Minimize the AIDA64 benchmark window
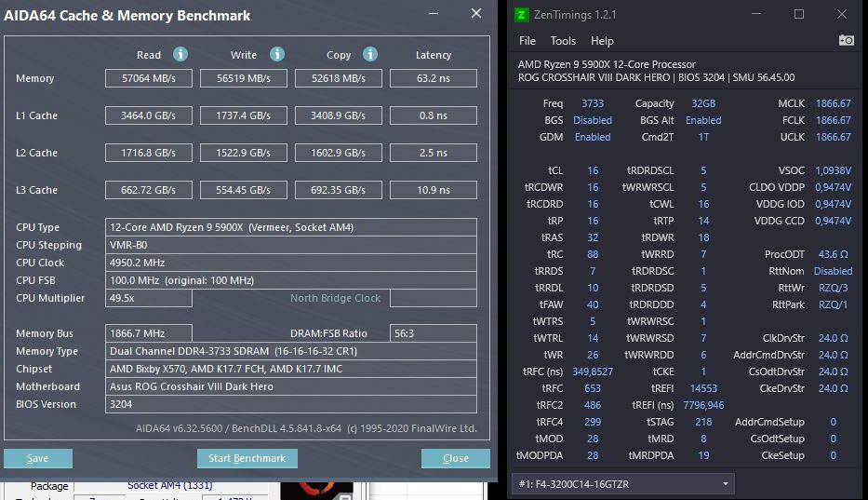This screenshot has height=500, width=868. [434, 13]
